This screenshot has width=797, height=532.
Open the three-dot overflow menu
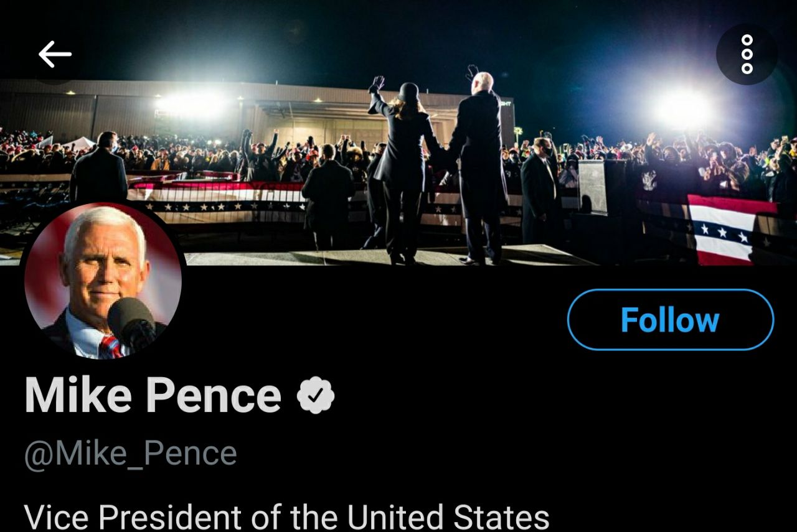click(747, 55)
